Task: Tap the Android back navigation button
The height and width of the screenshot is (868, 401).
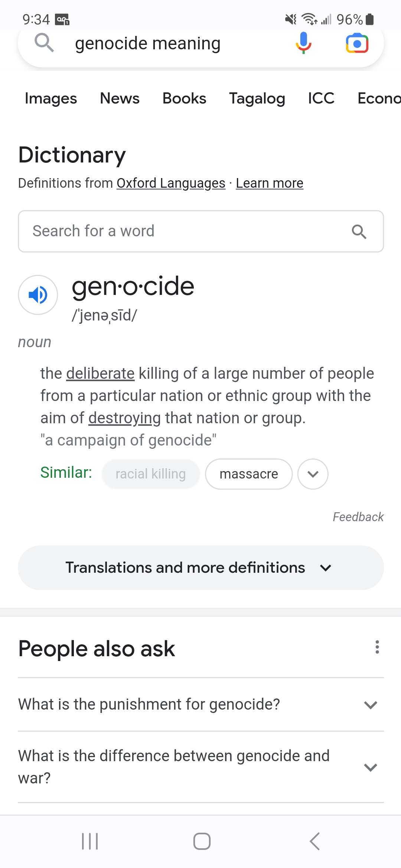Action: [314, 841]
